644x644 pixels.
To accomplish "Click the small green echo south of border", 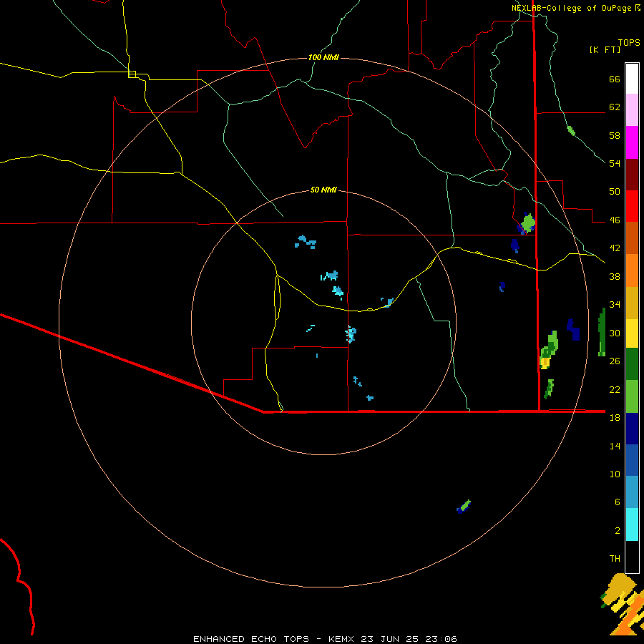I will 464,507.
